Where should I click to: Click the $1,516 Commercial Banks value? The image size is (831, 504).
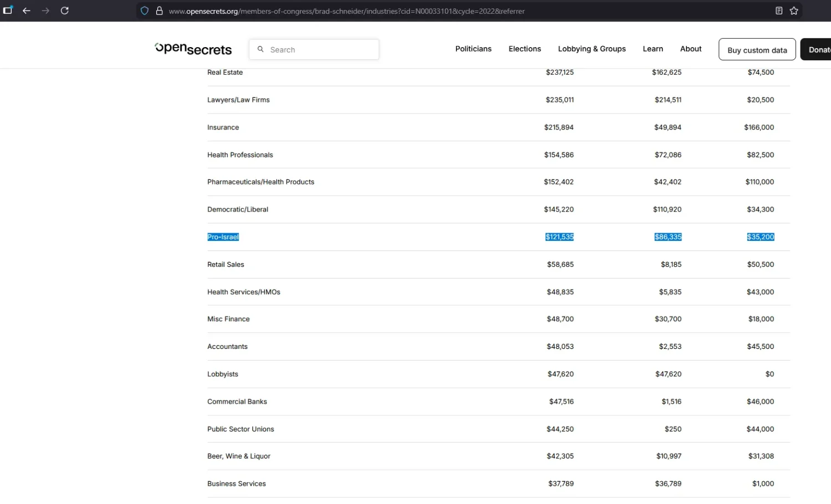click(671, 402)
